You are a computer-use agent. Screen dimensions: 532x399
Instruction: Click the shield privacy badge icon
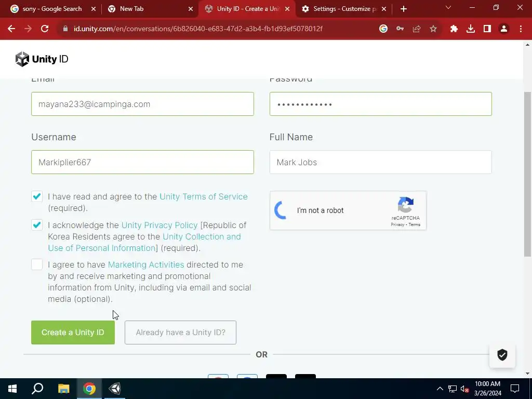click(x=502, y=355)
